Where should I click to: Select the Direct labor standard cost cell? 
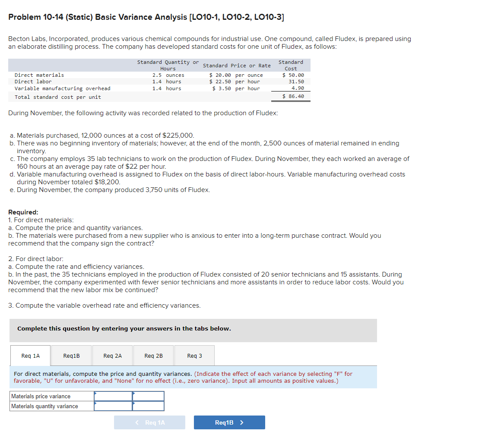point(295,81)
